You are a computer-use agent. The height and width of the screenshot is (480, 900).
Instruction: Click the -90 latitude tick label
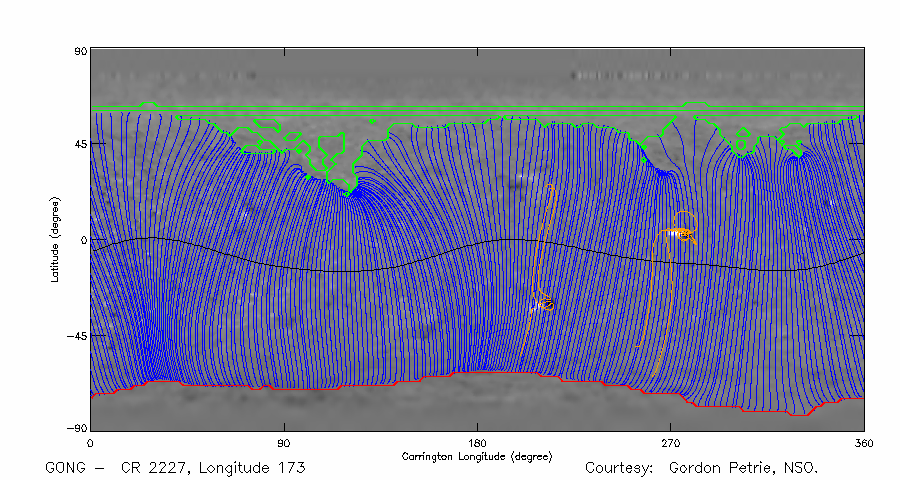click(75, 428)
